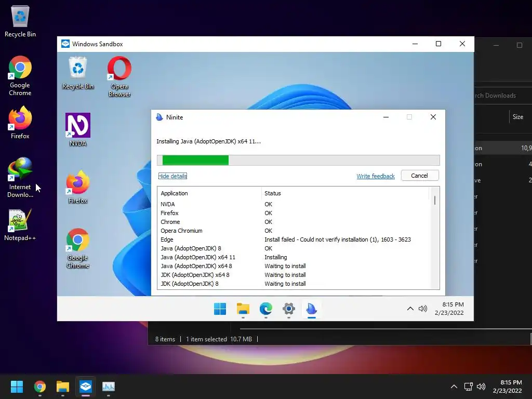Select the Edge row in list
Viewport: 532px width, 399px height.
point(294,240)
